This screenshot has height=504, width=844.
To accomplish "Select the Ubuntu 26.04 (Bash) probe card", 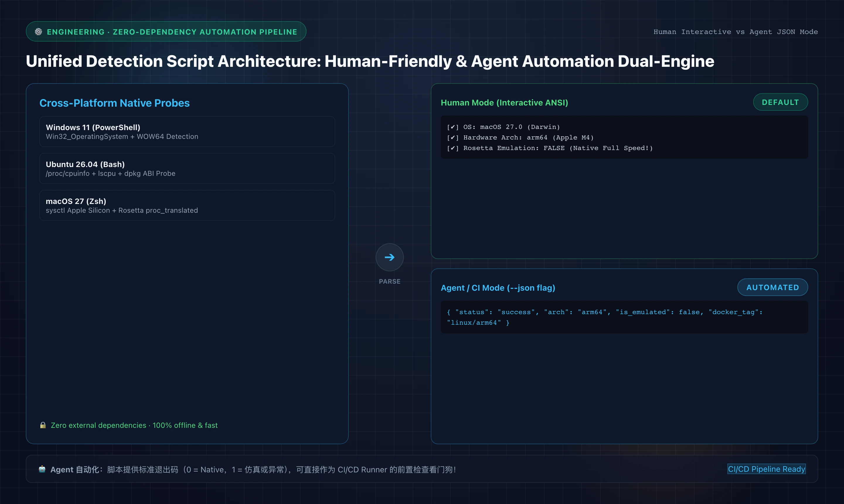I will click(187, 169).
